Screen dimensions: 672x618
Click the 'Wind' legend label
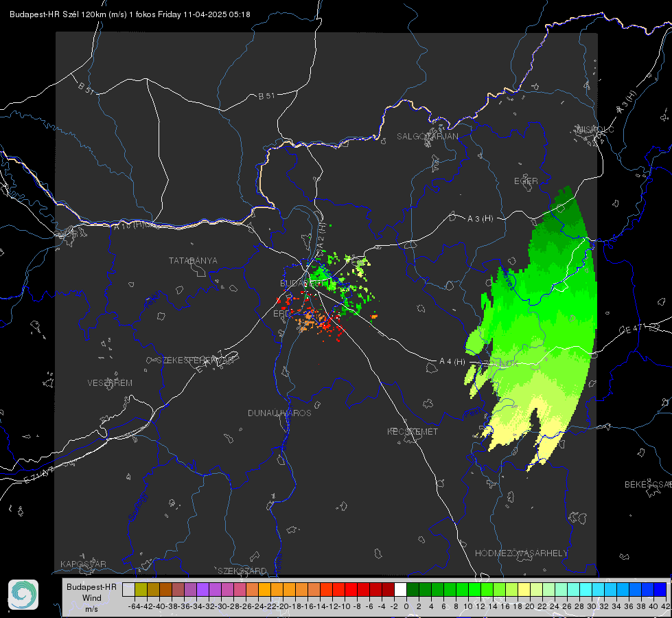click(x=92, y=598)
